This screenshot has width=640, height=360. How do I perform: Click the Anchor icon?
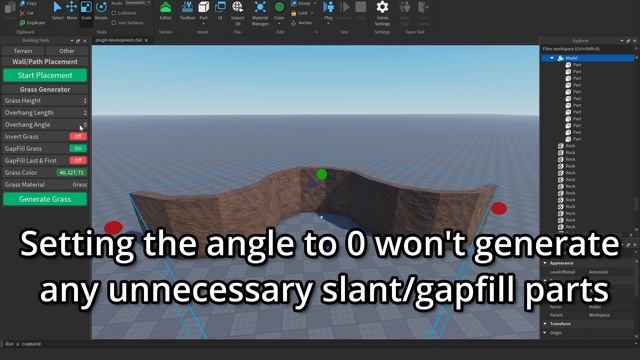click(x=294, y=23)
